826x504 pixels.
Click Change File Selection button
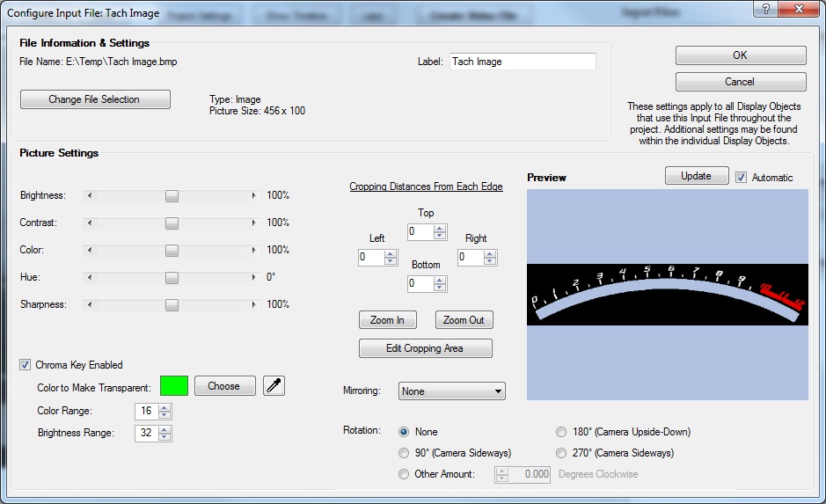click(95, 99)
